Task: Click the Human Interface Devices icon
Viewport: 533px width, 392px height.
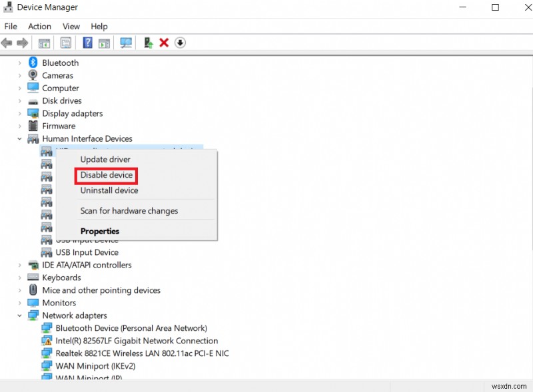Action: [x=33, y=138]
